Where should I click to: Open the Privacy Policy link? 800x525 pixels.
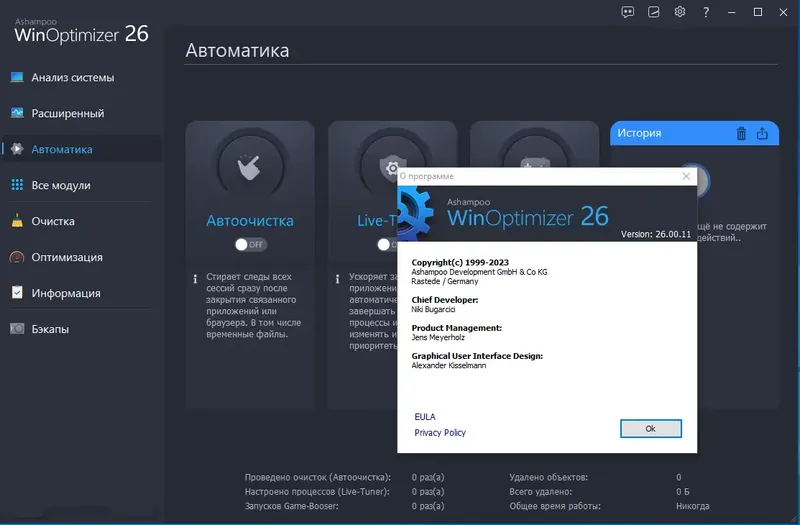tap(440, 433)
